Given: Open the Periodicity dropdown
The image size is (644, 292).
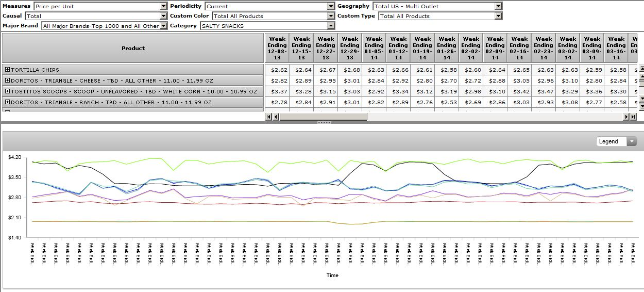Looking at the screenshot, I should 331,6.
